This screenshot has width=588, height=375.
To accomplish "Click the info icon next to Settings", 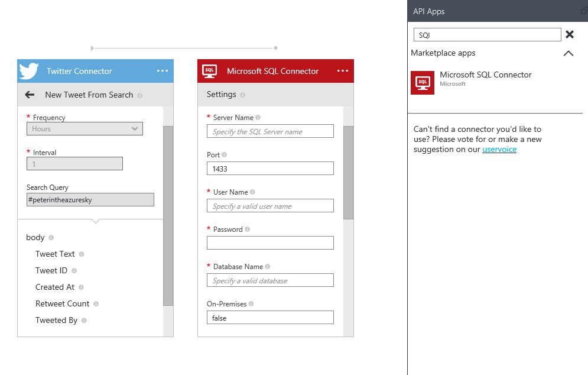I will [243, 95].
